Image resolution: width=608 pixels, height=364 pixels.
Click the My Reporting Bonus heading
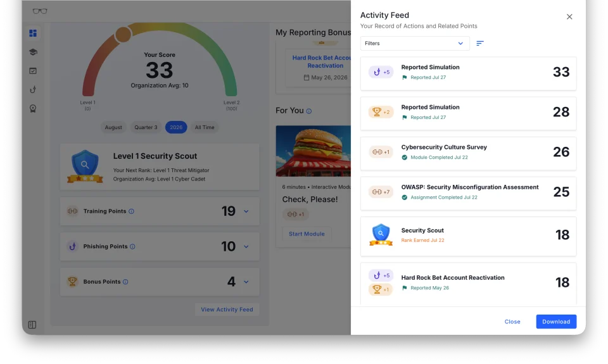tap(313, 32)
